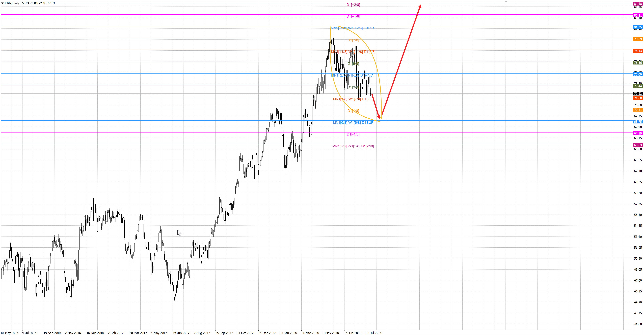Click the red 71.88 price tag
644x336 pixels.
coord(638,98)
